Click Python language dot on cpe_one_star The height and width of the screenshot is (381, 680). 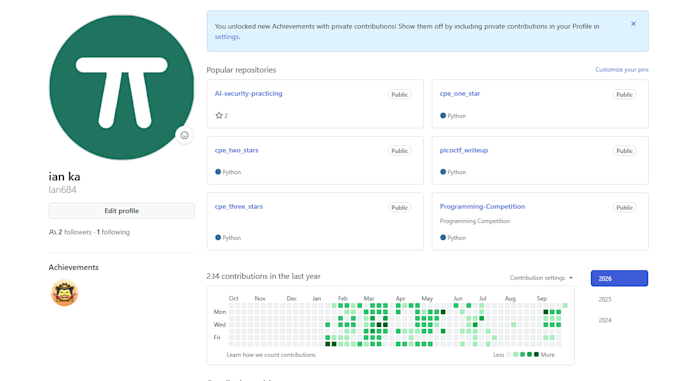pos(443,116)
